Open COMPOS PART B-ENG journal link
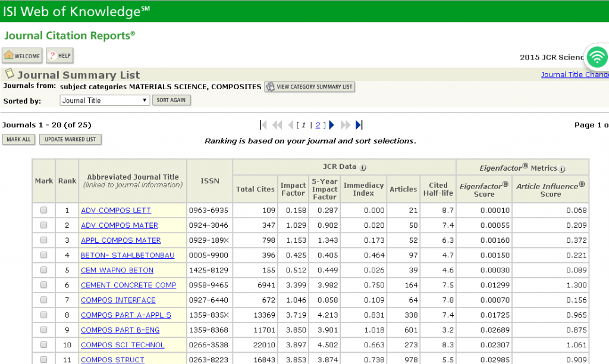The width and height of the screenshot is (609, 364). [x=120, y=330]
